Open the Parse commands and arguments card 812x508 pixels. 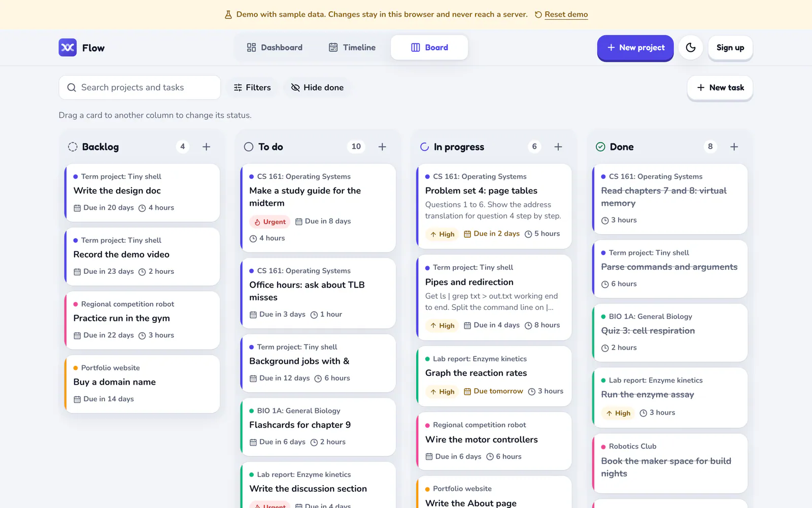(x=670, y=269)
